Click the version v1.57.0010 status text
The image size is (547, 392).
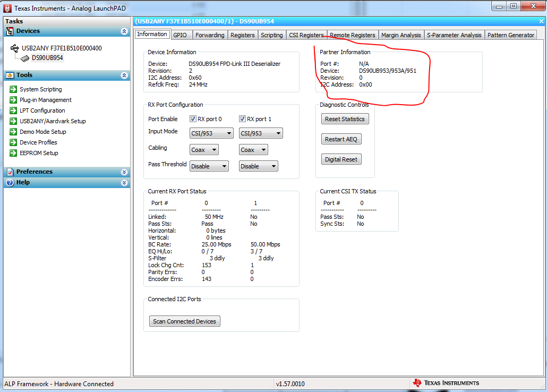[290, 384]
